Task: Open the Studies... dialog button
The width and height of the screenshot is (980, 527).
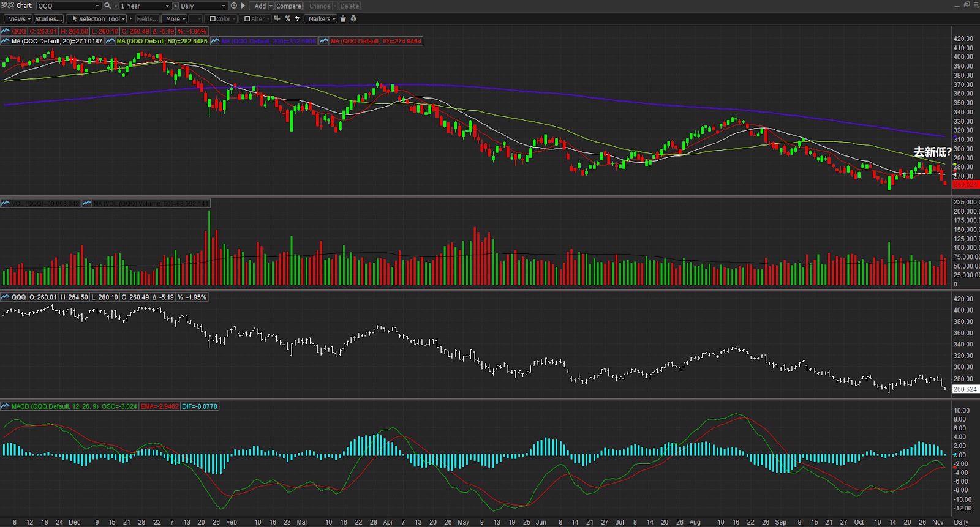Action: click(x=48, y=19)
